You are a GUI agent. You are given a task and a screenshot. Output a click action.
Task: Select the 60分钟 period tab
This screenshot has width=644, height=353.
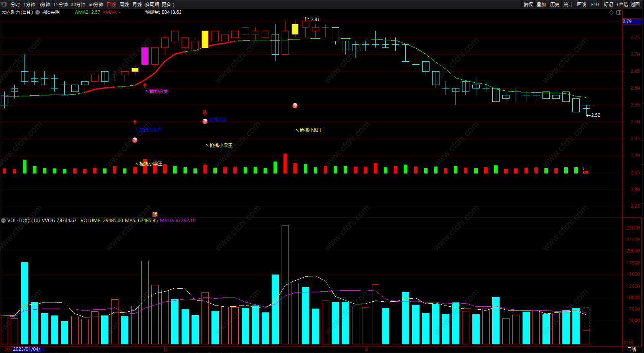[x=96, y=4]
